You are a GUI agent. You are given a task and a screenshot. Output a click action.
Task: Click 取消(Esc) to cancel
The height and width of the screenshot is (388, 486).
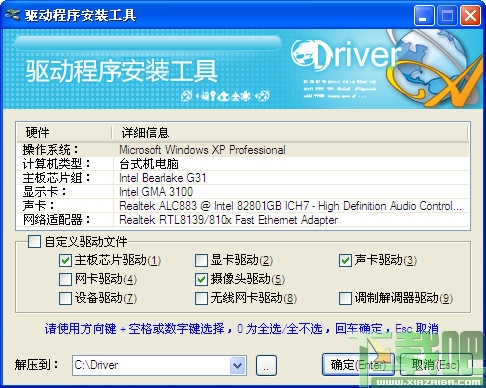pos(436,365)
